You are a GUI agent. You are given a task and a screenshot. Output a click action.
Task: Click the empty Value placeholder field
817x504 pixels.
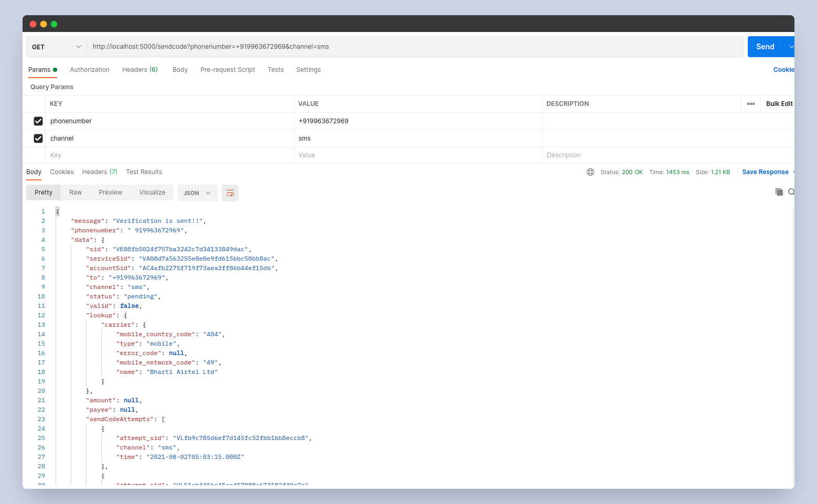click(417, 155)
